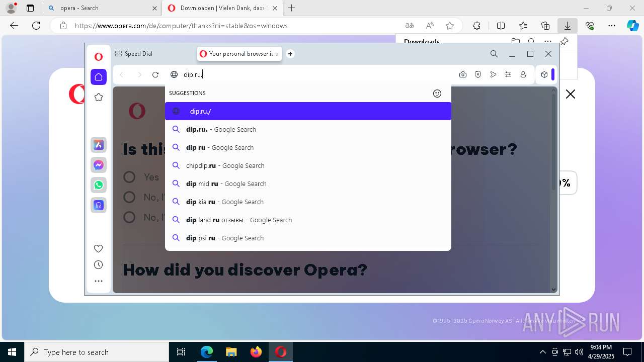Go back in Edge browser
Image resolution: width=644 pixels, height=362 pixels.
tap(14, 26)
